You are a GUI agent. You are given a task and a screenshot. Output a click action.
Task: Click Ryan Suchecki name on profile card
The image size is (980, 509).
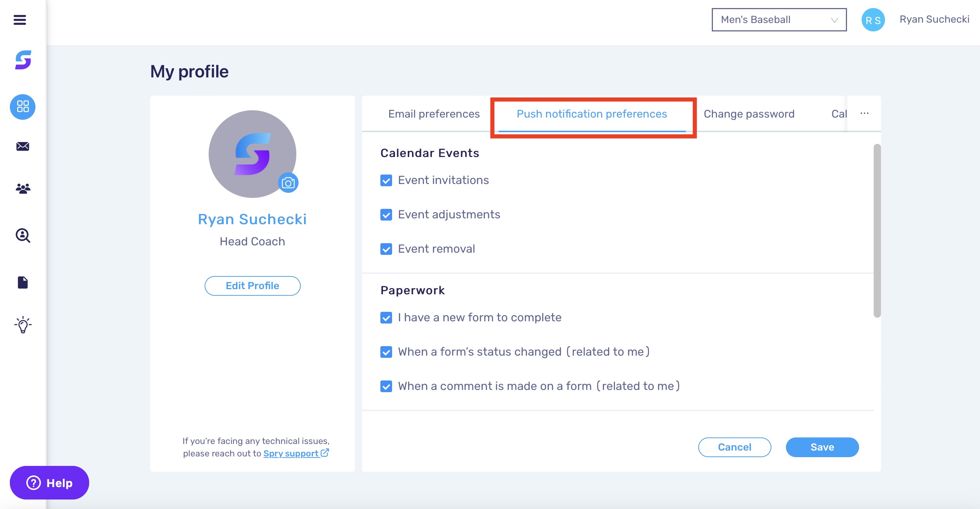(252, 219)
